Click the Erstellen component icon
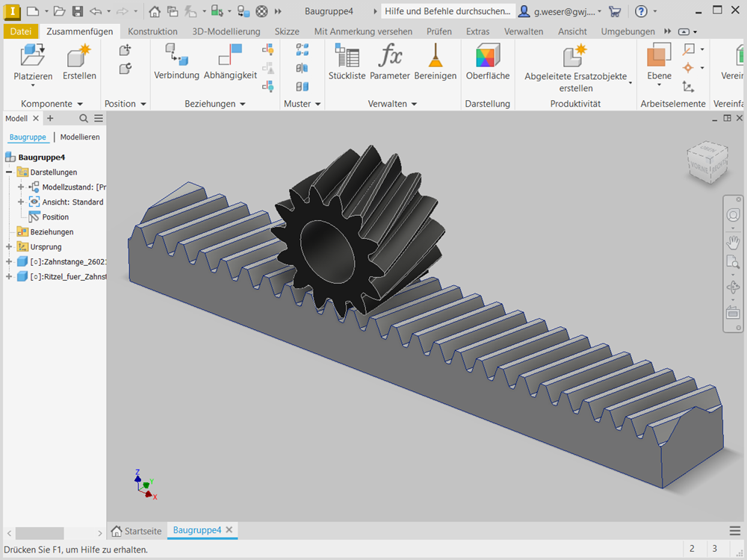Viewport: 747px width, 560px height. pyautogui.click(x=79, y=57)
